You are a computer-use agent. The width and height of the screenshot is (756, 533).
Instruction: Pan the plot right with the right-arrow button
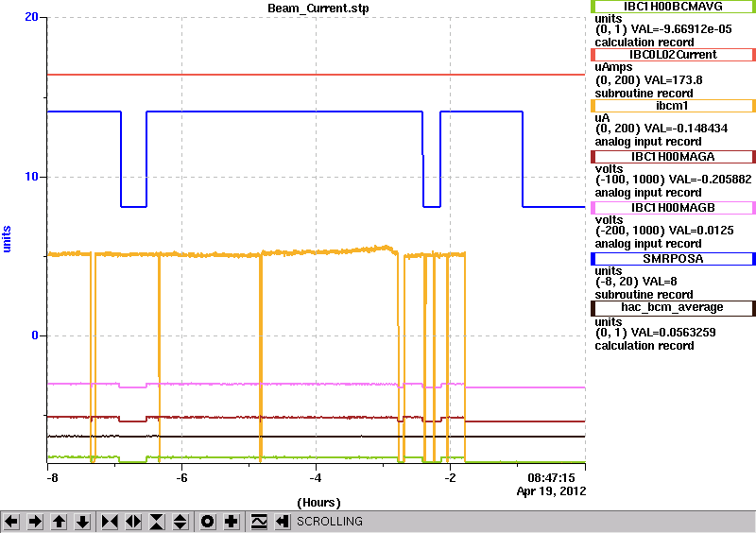(x=35, y=522)
